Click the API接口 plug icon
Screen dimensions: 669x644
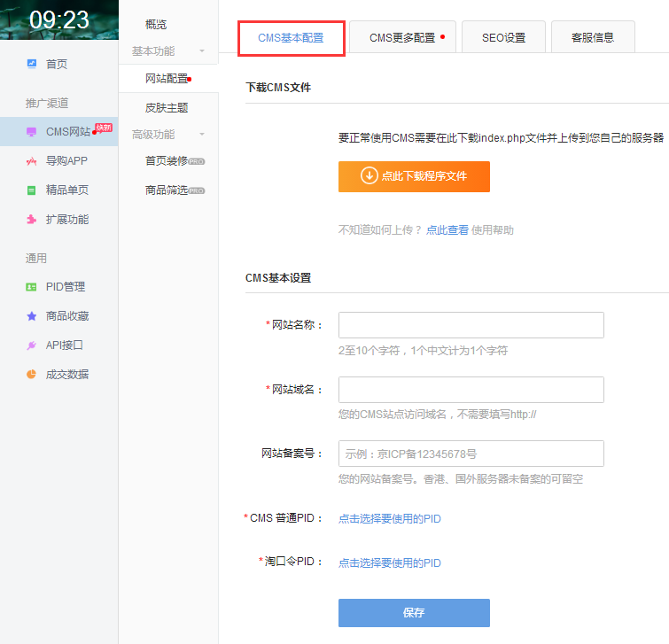[x=32, y=345]
